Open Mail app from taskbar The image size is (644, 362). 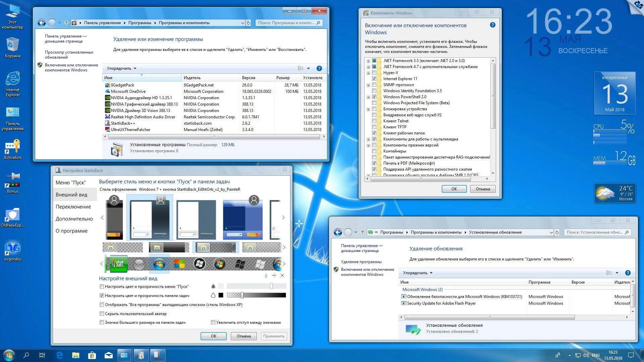coord(108,355)
